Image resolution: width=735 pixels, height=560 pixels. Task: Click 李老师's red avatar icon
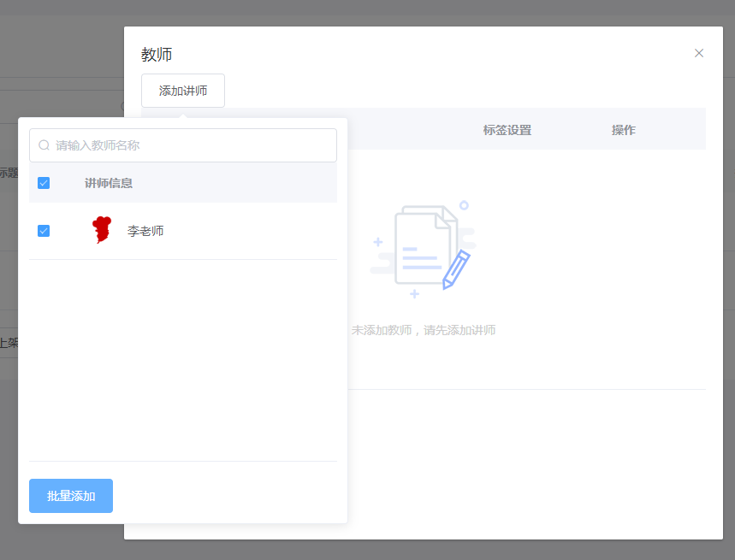[x=102, y=230]
